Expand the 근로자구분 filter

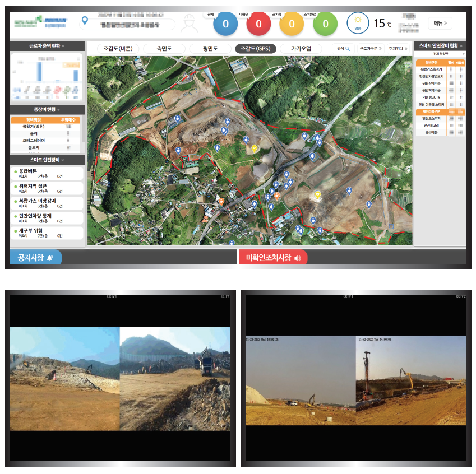(x=371, y=49)
